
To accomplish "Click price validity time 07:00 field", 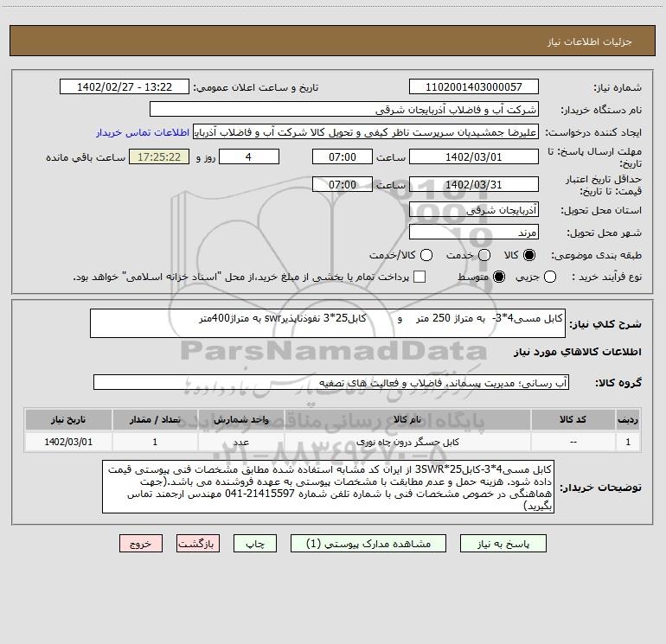I will point(343,184).
